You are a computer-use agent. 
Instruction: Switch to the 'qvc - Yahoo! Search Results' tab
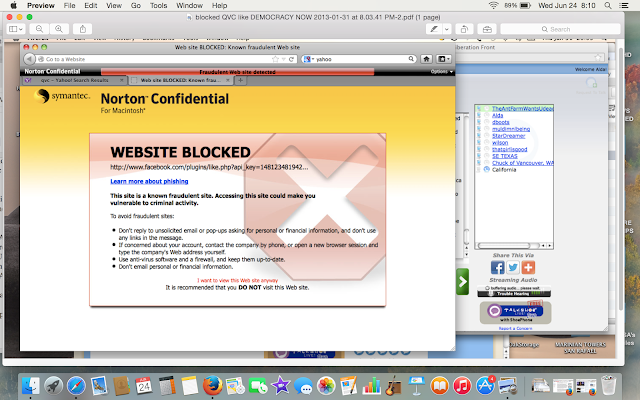pos(74,80)
